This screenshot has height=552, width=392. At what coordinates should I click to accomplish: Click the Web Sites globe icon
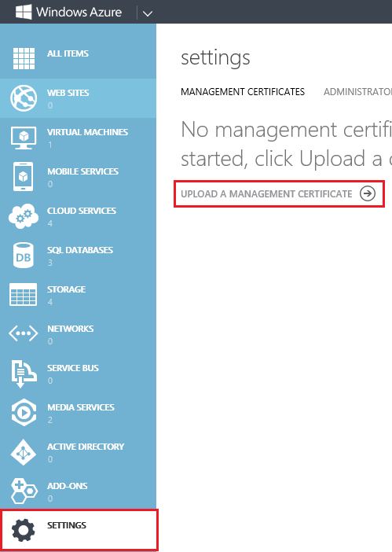(24, 98)
